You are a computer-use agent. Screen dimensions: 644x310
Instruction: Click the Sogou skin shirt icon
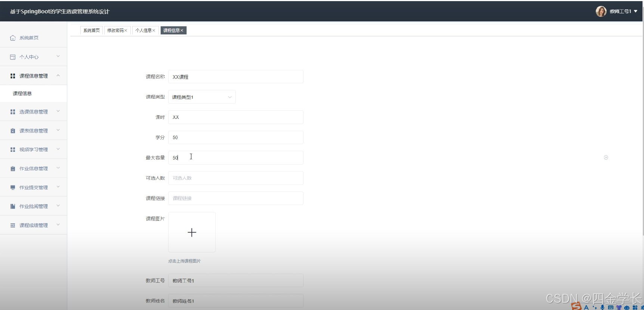click(619, 307)
